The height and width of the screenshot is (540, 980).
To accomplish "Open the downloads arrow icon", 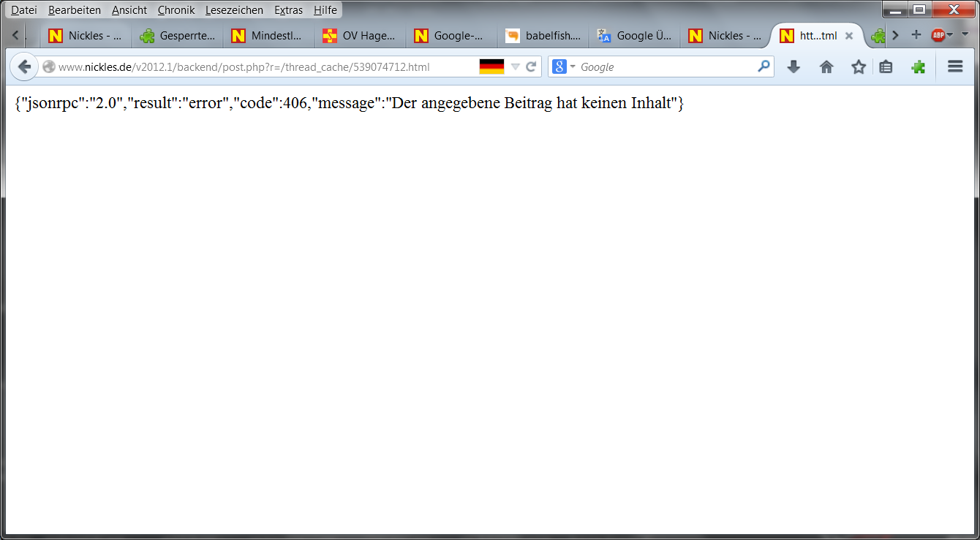I will [794, 67].
